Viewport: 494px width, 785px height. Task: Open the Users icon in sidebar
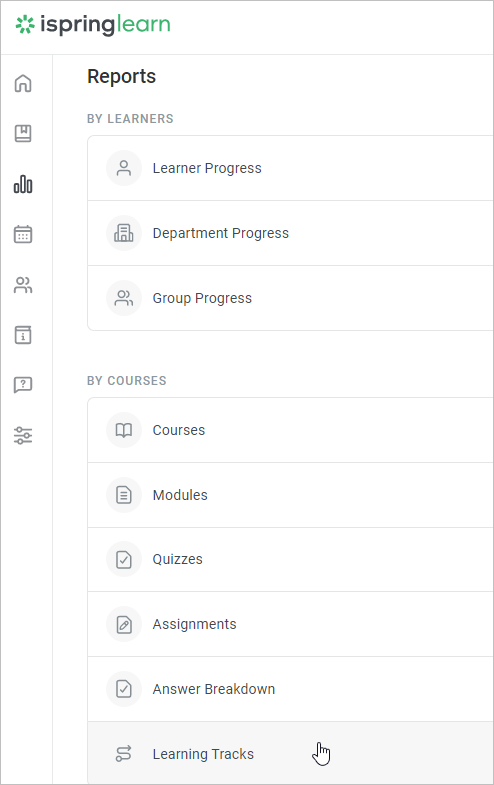coord(23,285)
